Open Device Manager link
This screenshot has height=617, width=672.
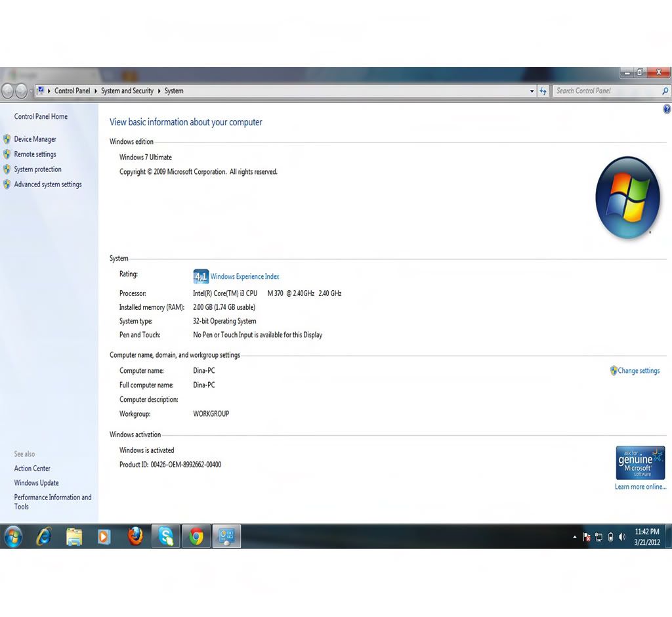35,139
